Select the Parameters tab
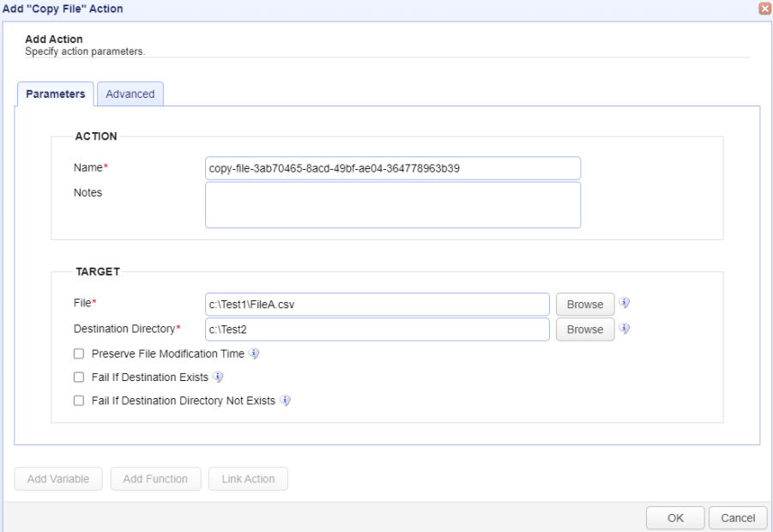The width and height of the screenshot is (773, 532). click(x=55, y=94)
